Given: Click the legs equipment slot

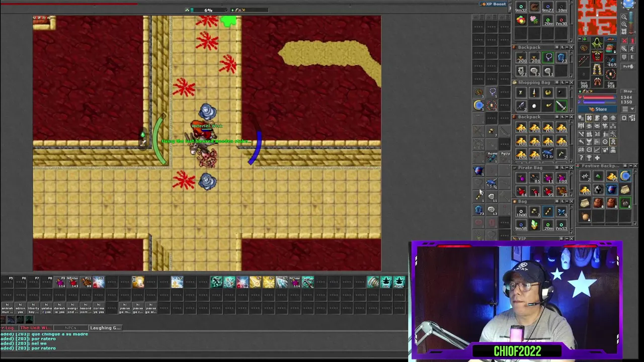Looking at the screenshot, I should pos(597,69).
